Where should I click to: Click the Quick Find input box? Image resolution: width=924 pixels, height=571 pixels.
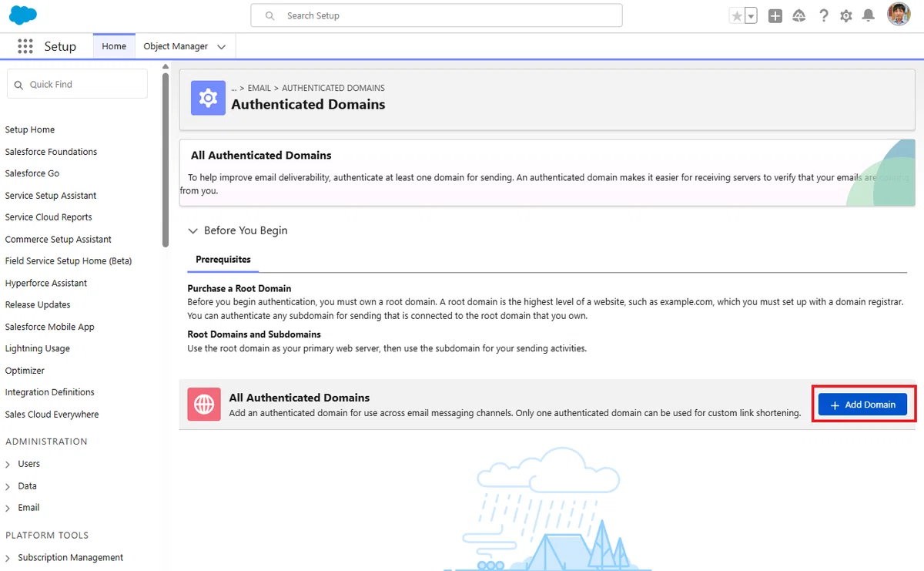point(77,84)
